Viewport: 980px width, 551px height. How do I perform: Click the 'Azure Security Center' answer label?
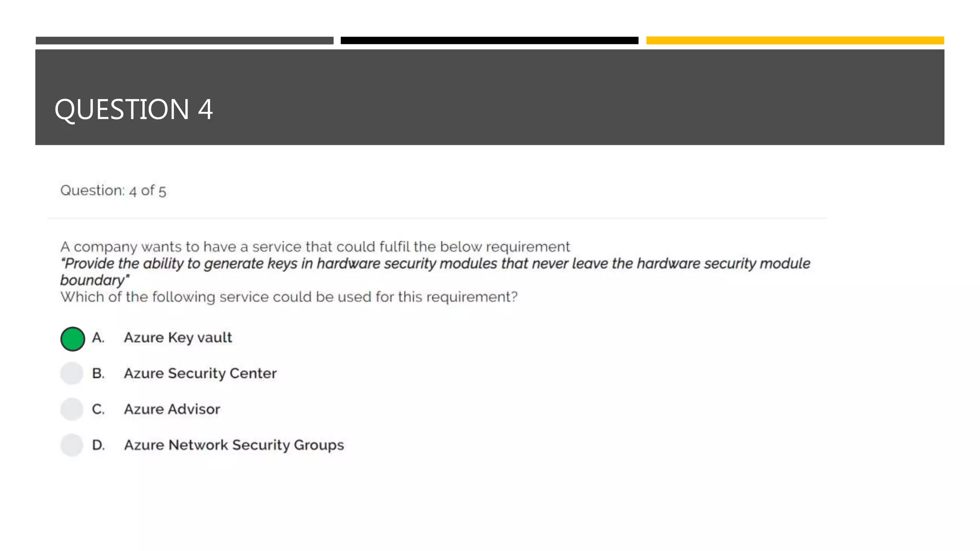point(200,374)
